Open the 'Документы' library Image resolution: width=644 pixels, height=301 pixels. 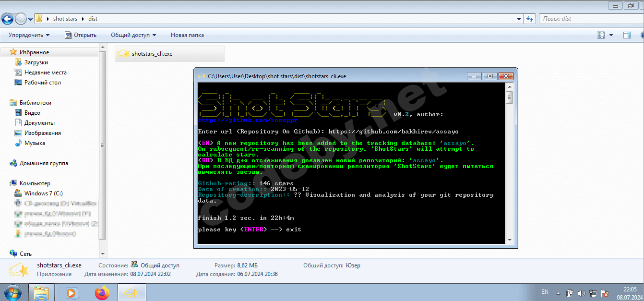39,123
